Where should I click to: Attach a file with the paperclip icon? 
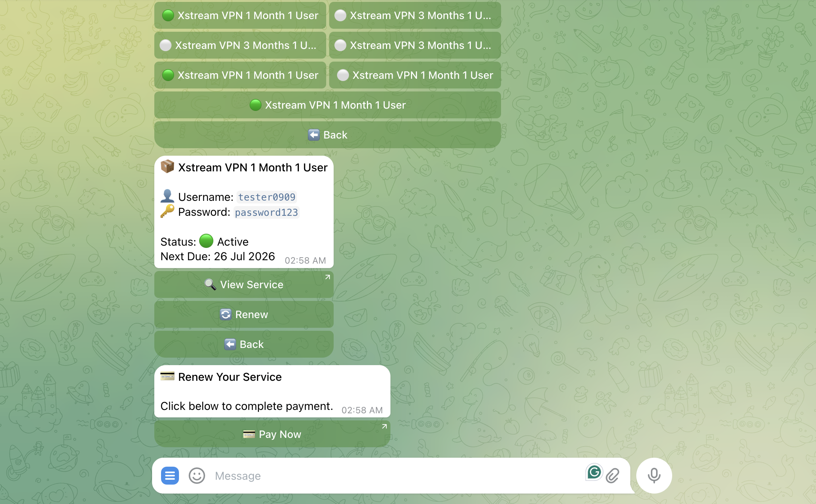[x=613, y=476]
